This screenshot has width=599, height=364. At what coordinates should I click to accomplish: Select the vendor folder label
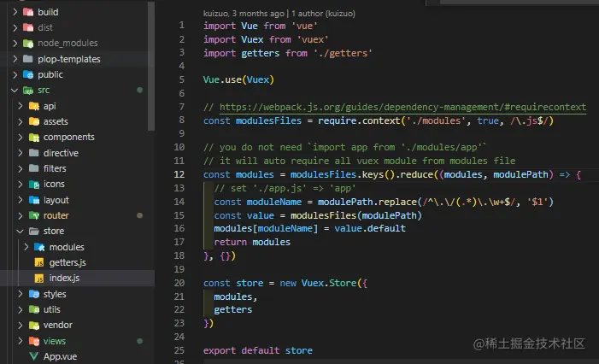[x=58, y=325]
